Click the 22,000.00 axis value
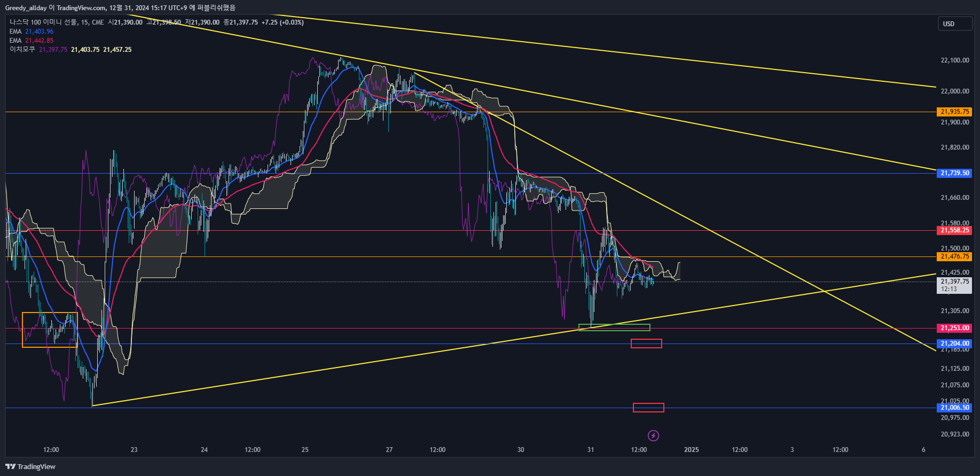980x476 pixels. (x=955, y=91)
